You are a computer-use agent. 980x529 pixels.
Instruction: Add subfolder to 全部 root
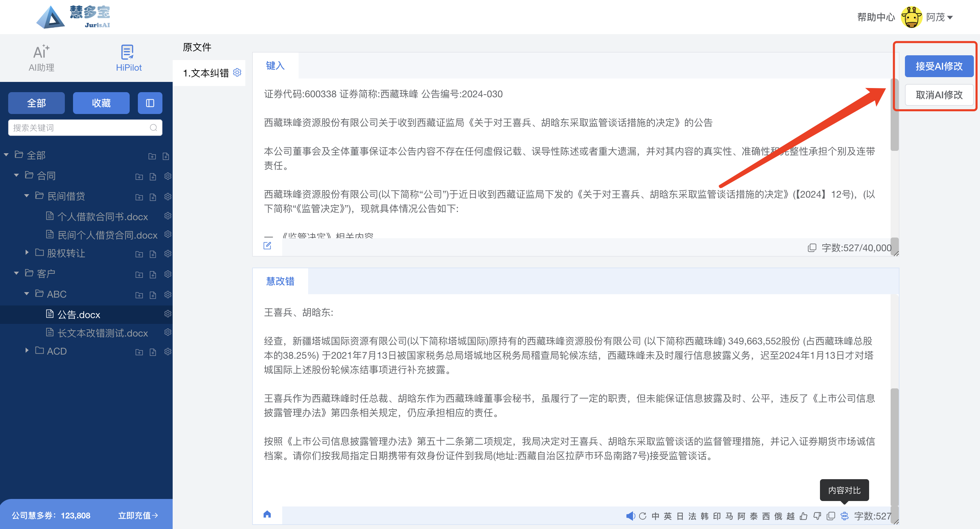point(152,156)
